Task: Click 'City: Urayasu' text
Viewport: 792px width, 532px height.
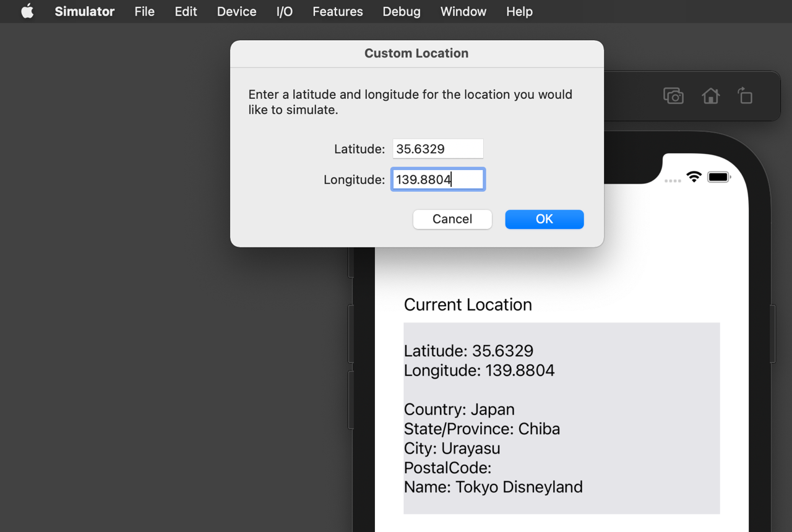Action: tap(452, 448)
